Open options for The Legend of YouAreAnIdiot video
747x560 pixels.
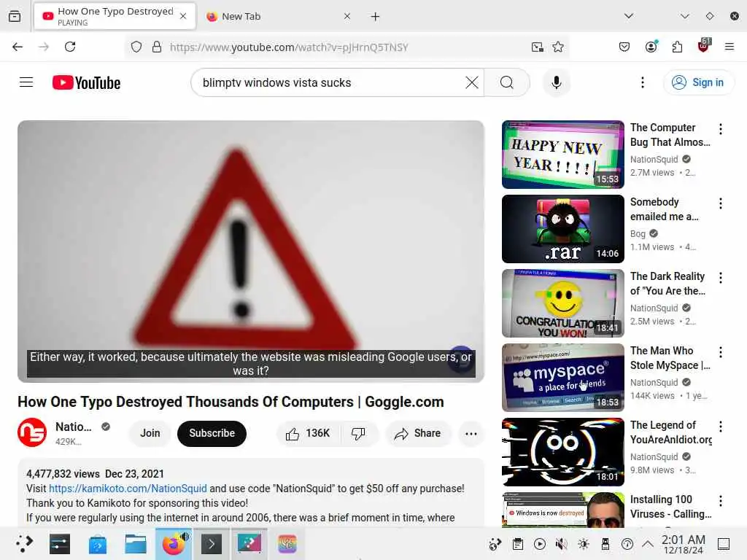(x=720, y=426)
